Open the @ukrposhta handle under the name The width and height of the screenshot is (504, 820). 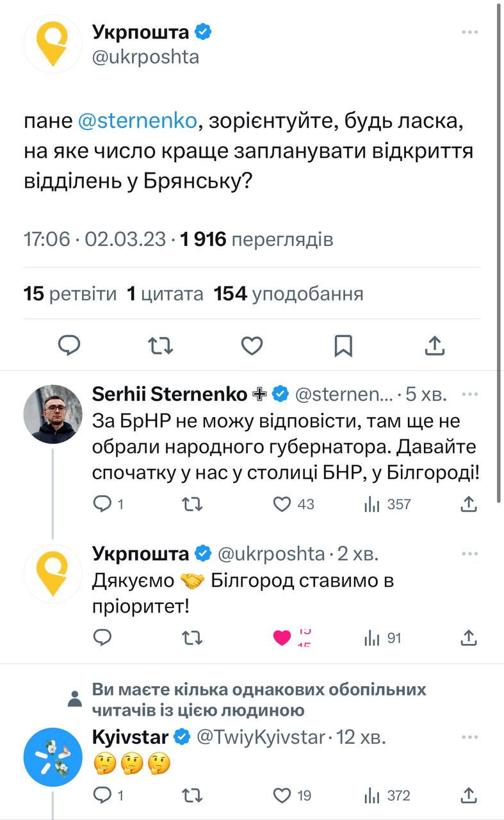click(146, 57)
